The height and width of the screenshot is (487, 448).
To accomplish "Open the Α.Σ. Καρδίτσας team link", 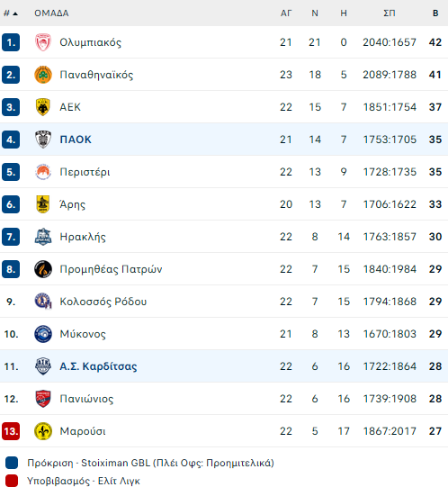I will [98, 366].
